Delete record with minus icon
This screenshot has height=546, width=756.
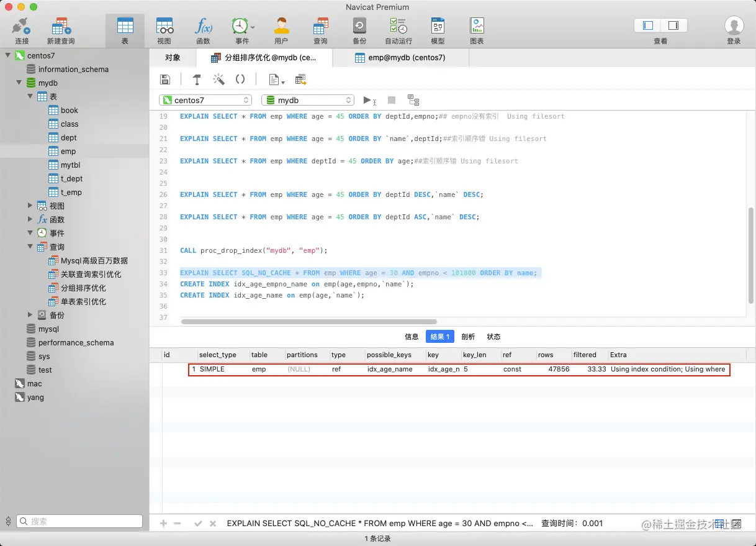pyautogui.click(x=178, y=524)
